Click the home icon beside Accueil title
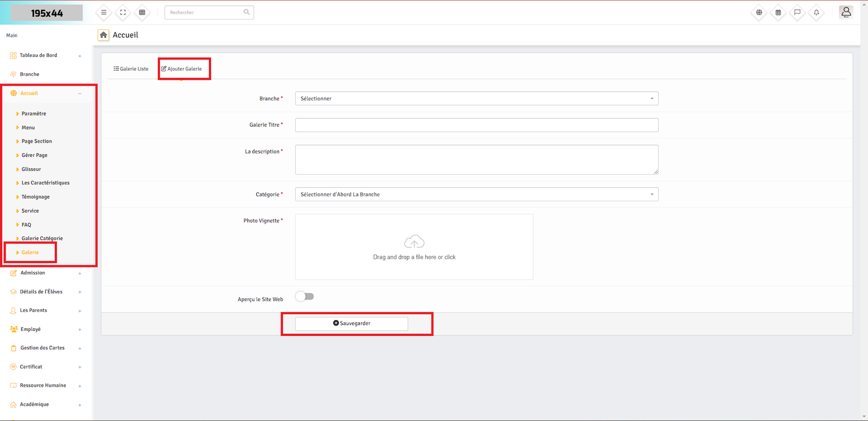This screenshot has width=868, height=421. [103, 35]
